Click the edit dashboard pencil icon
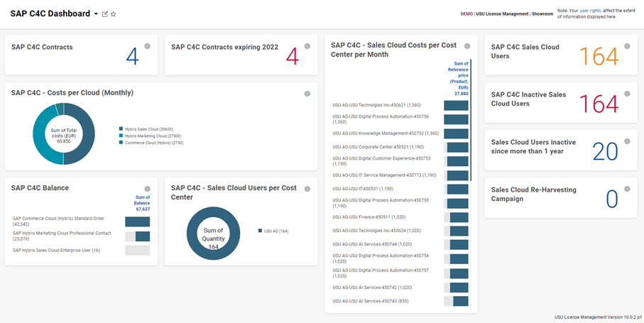 pyautogui.click(x=105, y=14)
